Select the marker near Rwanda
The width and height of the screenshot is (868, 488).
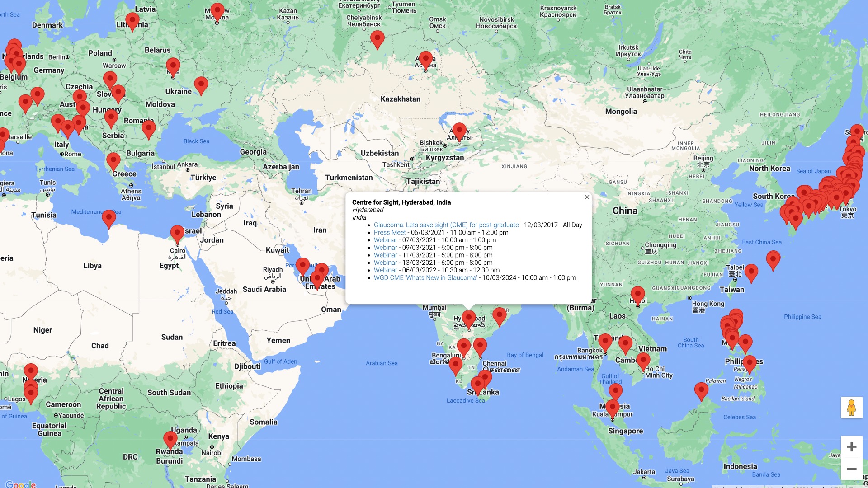170,439
